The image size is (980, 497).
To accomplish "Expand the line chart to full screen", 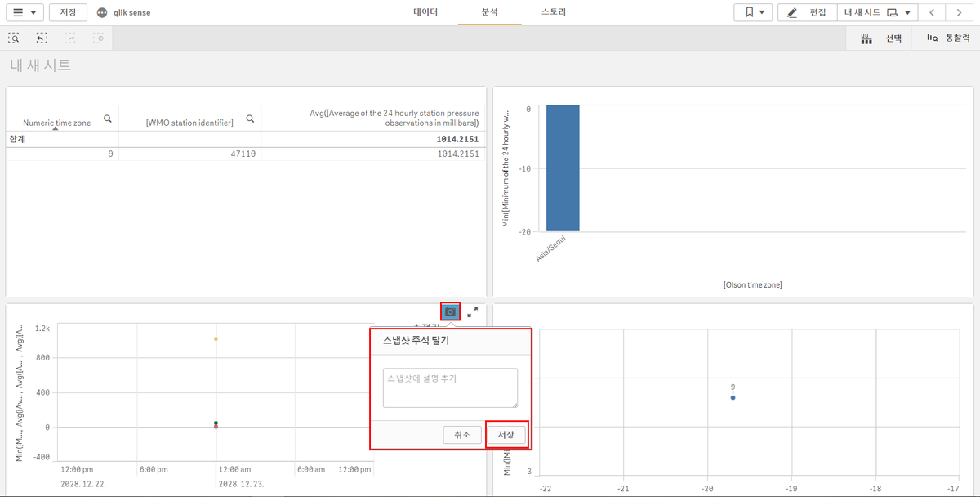I will click(472, 311).
